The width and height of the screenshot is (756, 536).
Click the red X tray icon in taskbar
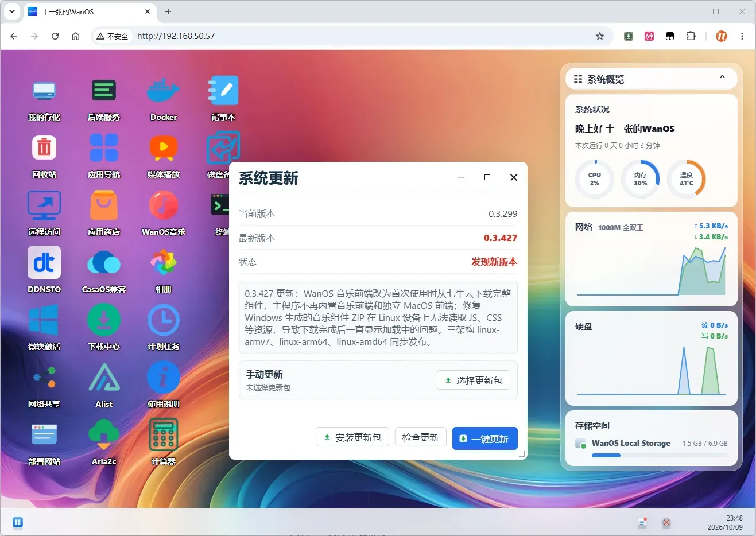666,523
